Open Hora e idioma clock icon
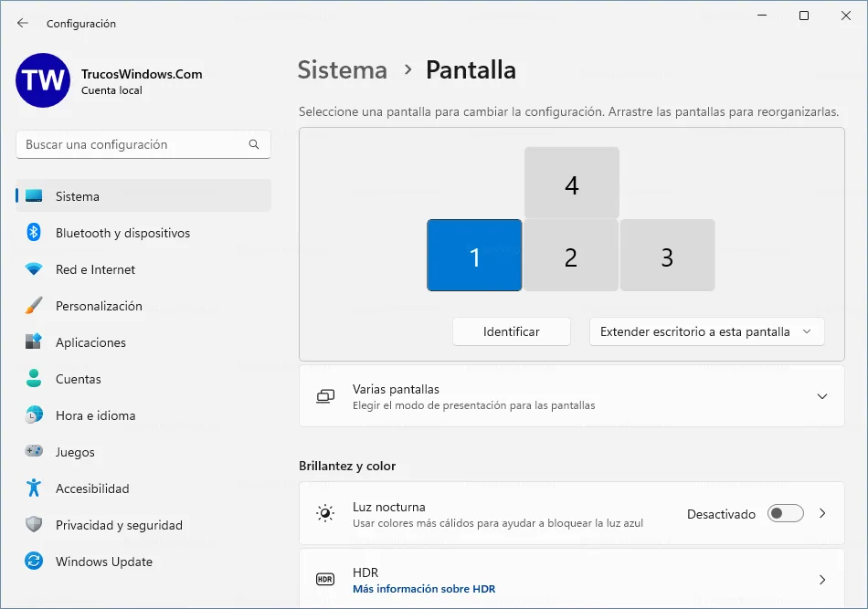The height and width of the screenshot is (609, 868). coord(34,415)
